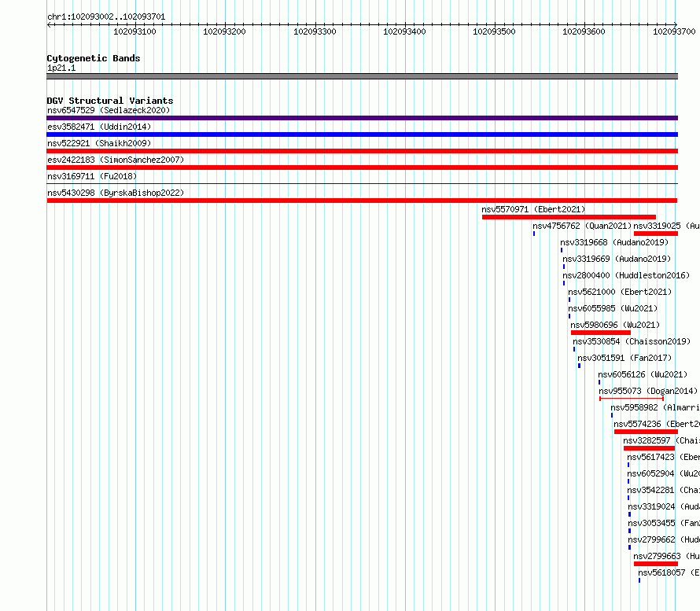Open nsv2800400 (Huddleston2016) label
The width and height of the screenshot is (700, 611).
[x=626, y=275]
